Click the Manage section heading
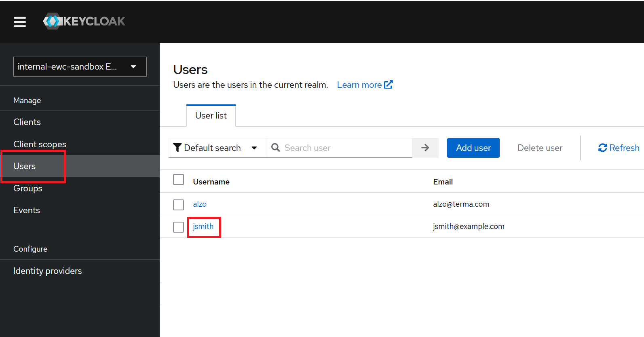Image resolution: width=644 pixels, height=337 pixels. [x=27, y=100]
